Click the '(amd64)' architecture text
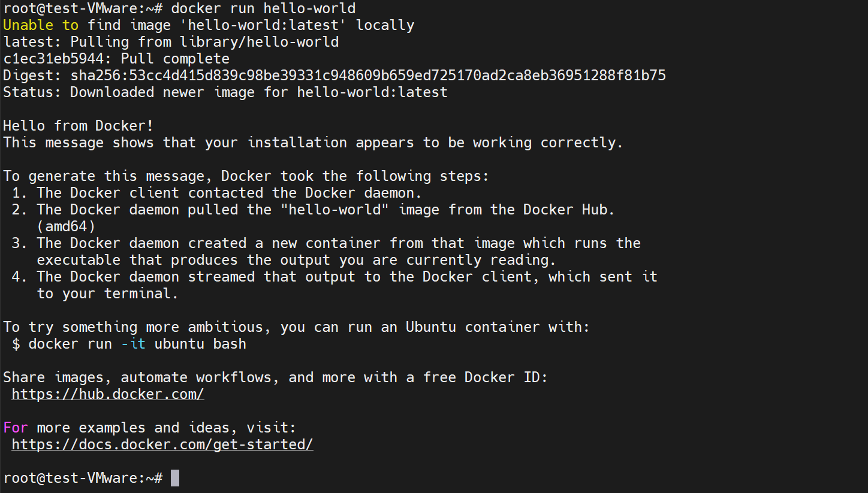The height and width of the screenshot is (493, 868). [x=66, y=226]
